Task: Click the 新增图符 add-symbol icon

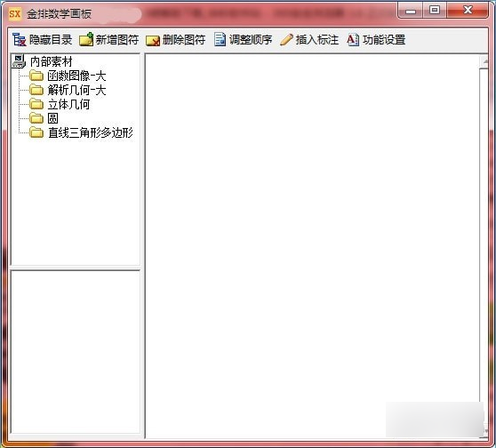Action: 86,39
